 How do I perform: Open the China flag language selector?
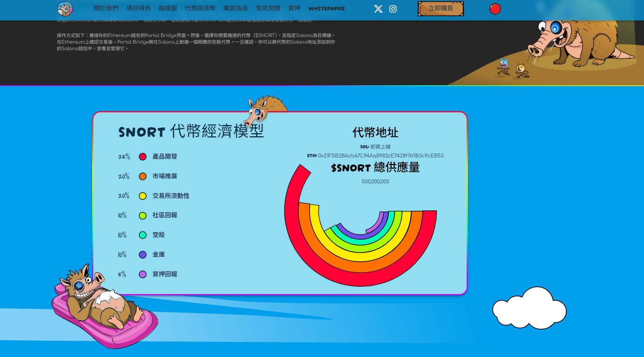tap(495, 9)
